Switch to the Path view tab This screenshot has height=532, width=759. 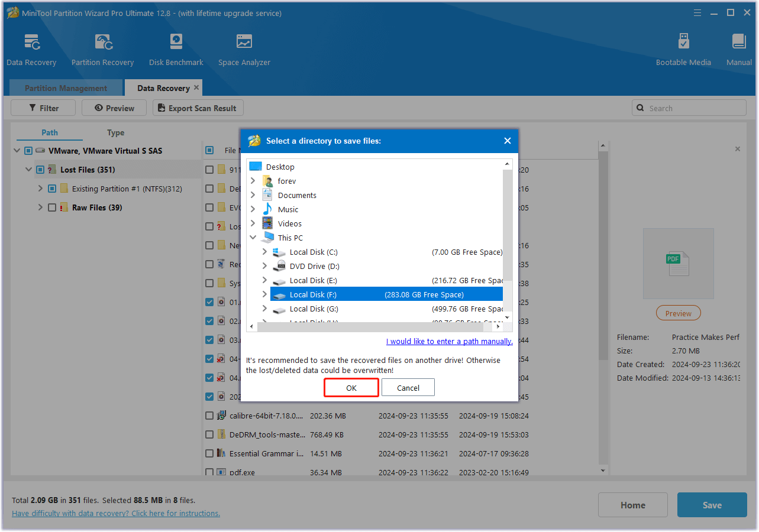tap(50, 132)
